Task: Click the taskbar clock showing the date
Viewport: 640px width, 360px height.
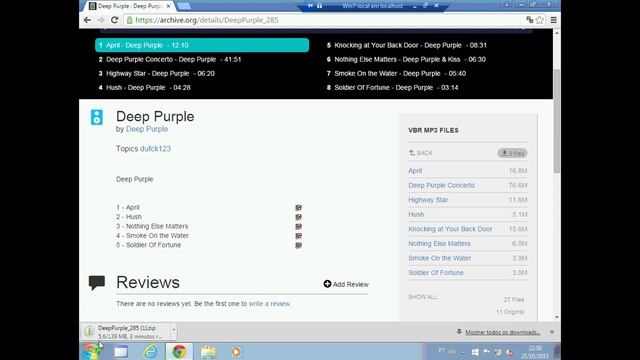Action: 535,352
